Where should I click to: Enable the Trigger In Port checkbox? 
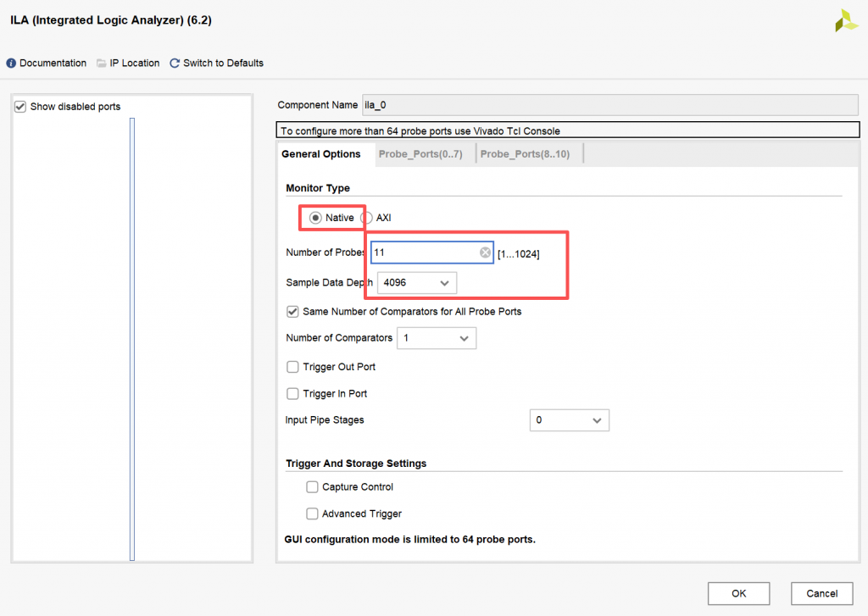click(x=292, y=394)
